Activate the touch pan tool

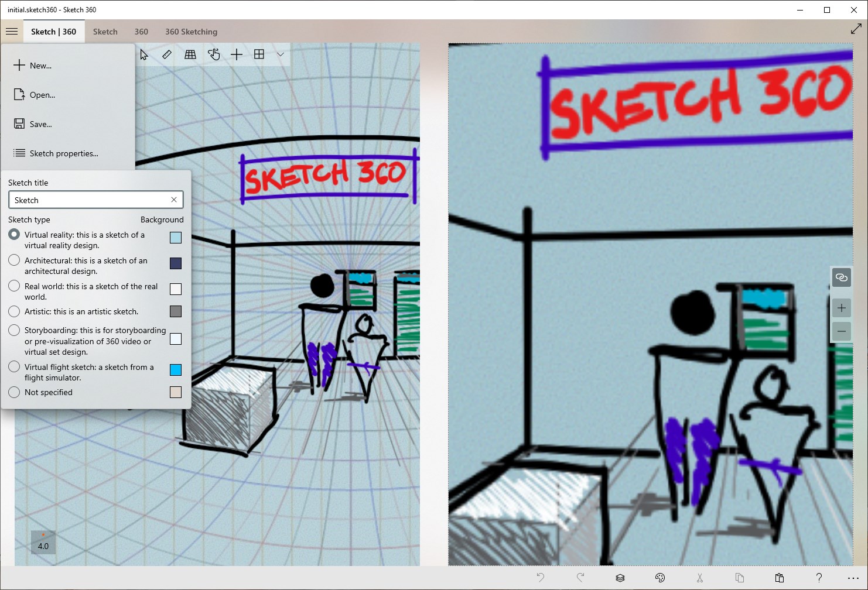[214, 54]
